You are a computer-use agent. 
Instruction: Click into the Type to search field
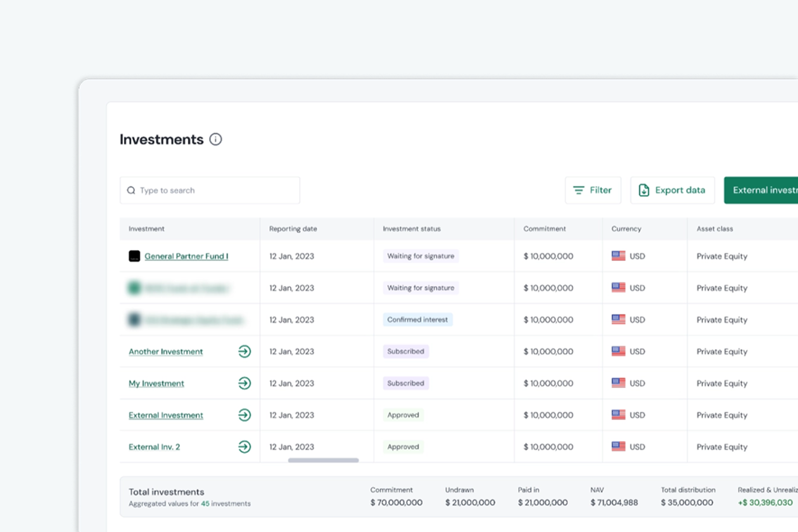coord(210,190)
